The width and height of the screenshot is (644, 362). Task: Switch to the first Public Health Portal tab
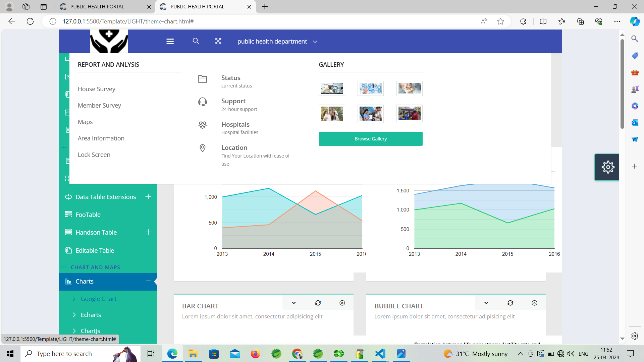coord(105,7)
